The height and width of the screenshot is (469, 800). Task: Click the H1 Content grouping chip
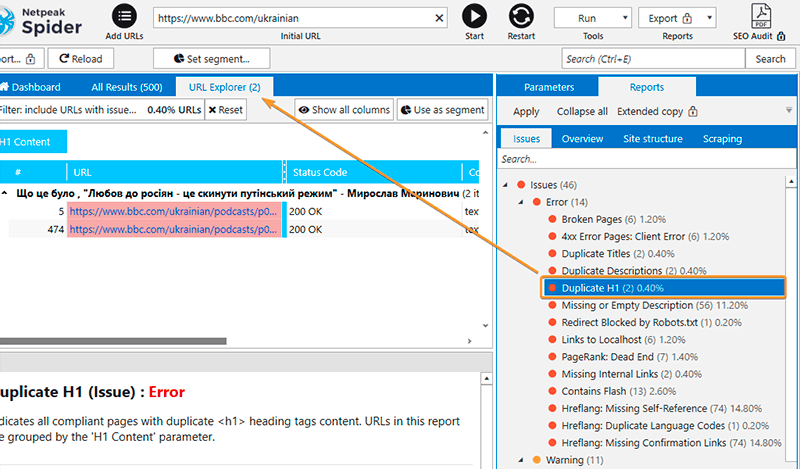(31, 142)
